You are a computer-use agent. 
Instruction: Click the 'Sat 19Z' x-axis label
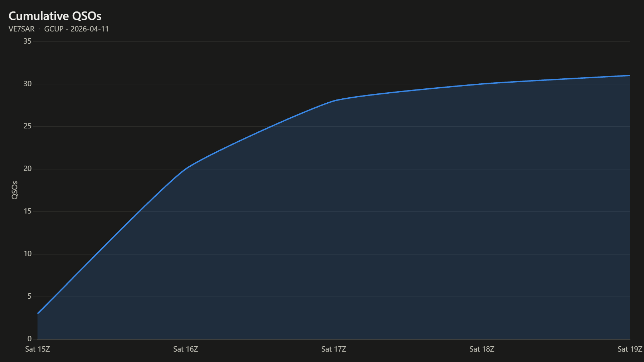(x=630, y=349)
